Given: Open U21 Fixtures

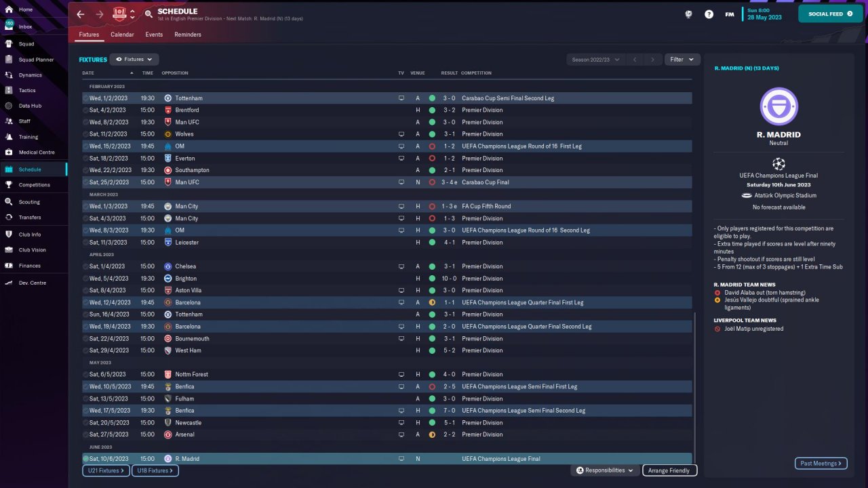Looking at the screenshot, I should 106,470.
